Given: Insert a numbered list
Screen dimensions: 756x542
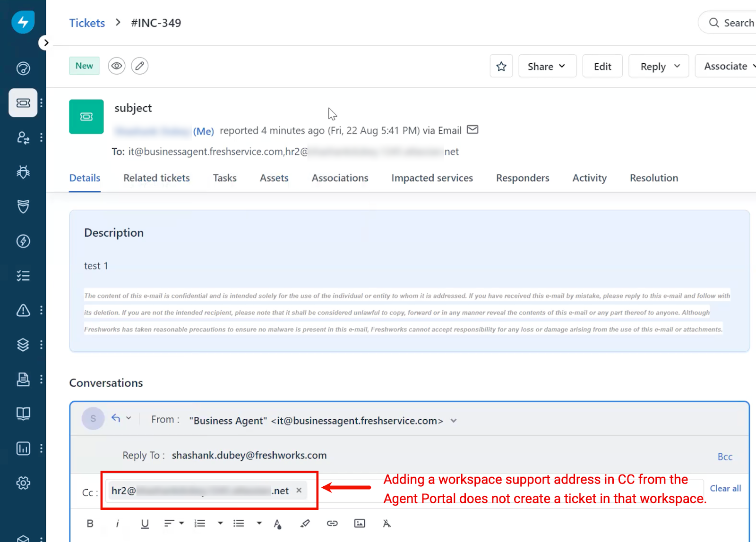Looking at the screenshot, I should coord(200,523).
